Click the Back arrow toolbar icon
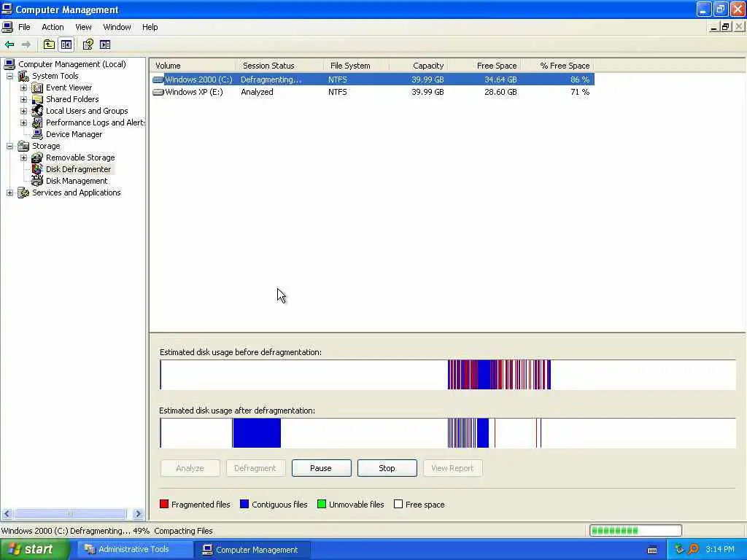This screenshot has width=747, height=560. tap(9, 44)
